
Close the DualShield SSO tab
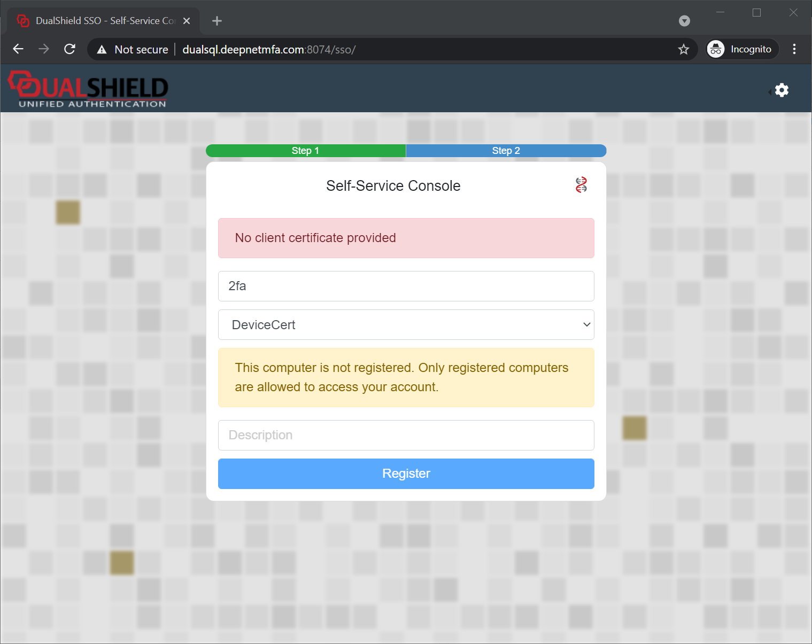187,21
